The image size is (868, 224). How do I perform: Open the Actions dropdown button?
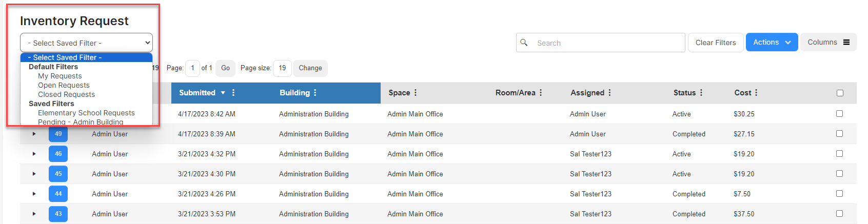(772, 43)
